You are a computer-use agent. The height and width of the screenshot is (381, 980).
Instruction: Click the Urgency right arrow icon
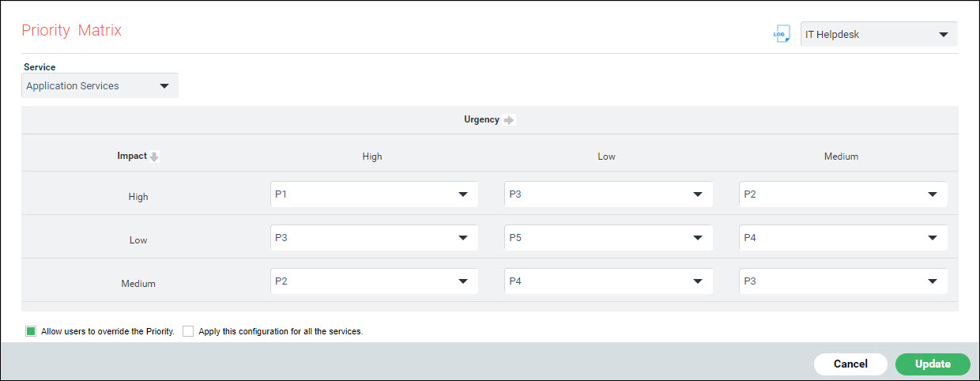509,120
